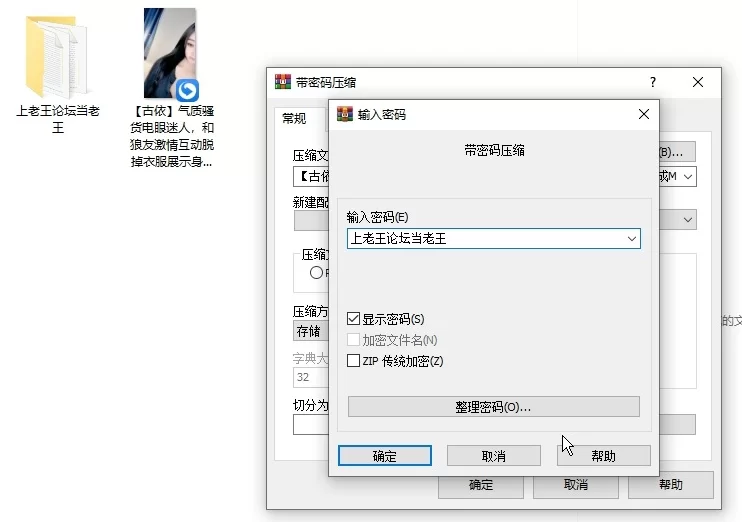Click 取消 in the 带密码压缩 window
This screenshot has height=522, width=742.
click(x=576, y=485)
